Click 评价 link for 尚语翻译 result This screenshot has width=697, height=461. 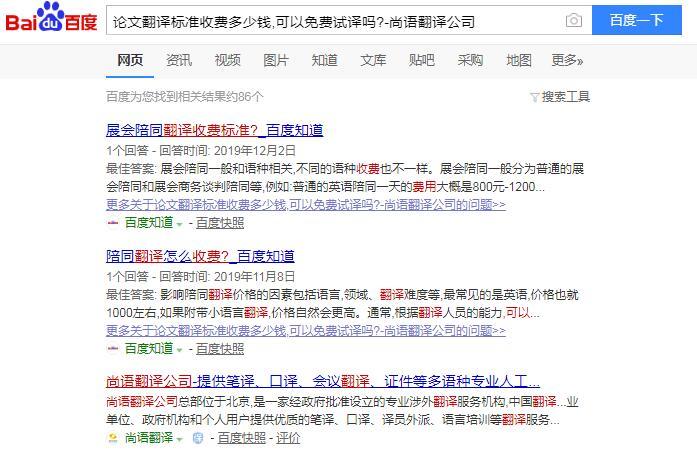[288, 438]
